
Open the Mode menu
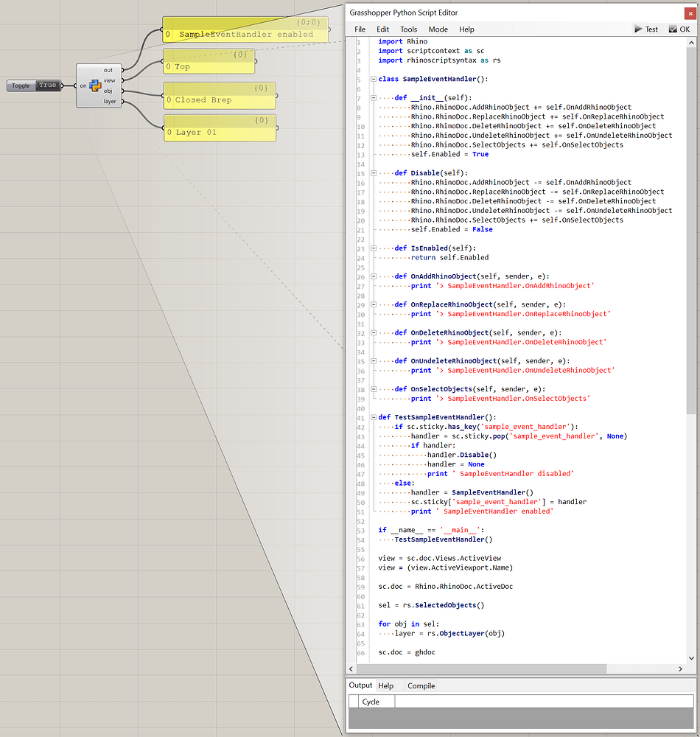coord(438,29)
